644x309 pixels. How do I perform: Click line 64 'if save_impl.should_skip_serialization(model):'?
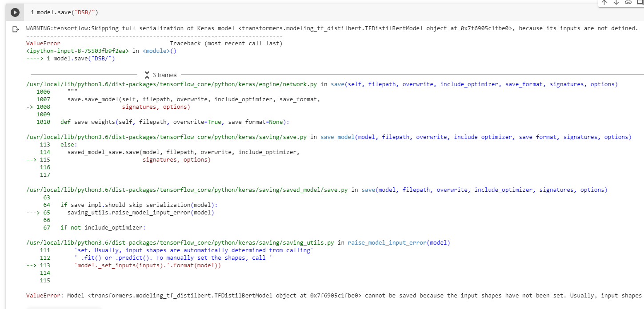[x=139, y=205]
